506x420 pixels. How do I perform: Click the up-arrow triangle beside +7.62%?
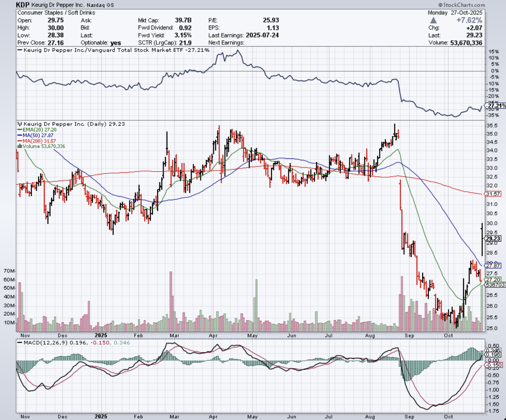433,21
